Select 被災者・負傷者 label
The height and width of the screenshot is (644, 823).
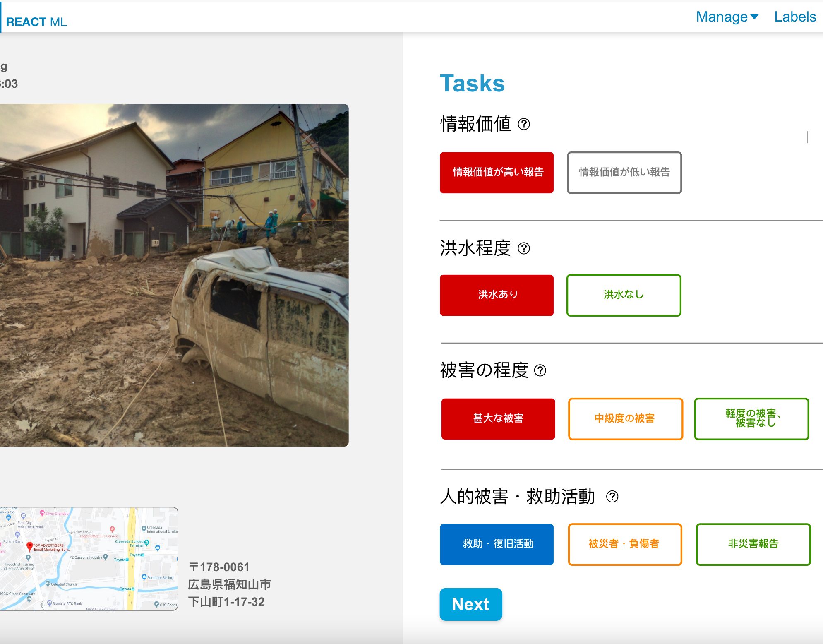click(x=625, y=544)
